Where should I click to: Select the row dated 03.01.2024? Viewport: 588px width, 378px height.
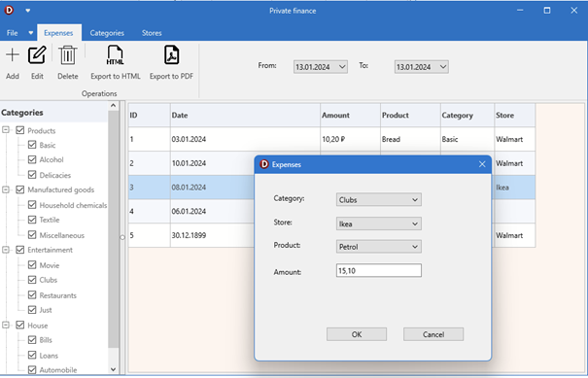331,139
